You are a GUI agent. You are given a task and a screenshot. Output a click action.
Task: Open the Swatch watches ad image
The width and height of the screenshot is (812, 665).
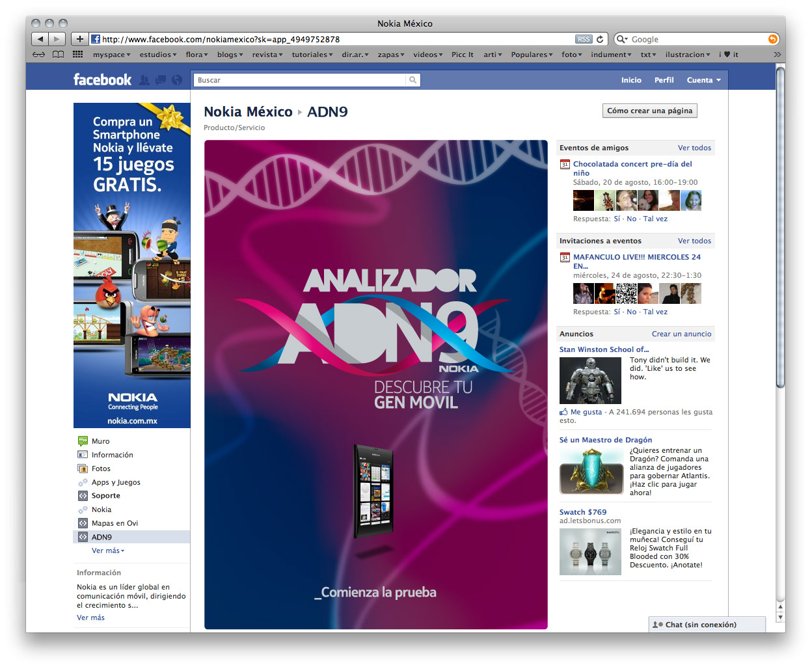590,552
